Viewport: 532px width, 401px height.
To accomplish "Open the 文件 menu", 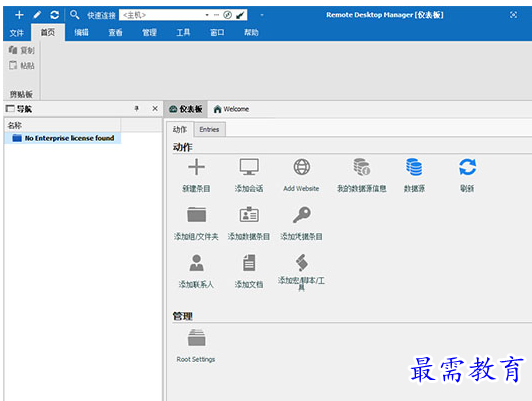I will point(17,33).
